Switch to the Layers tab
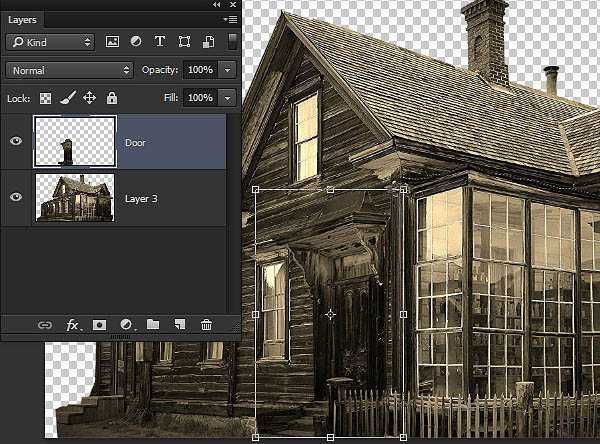The width and height of the screenshot is (600, 444). (x=22, y=17)
